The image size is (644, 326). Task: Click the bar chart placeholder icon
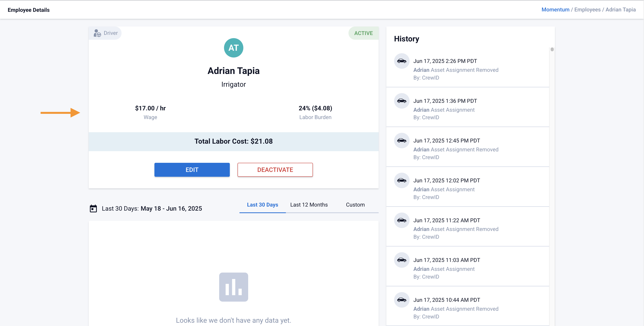tap(233, 287)
